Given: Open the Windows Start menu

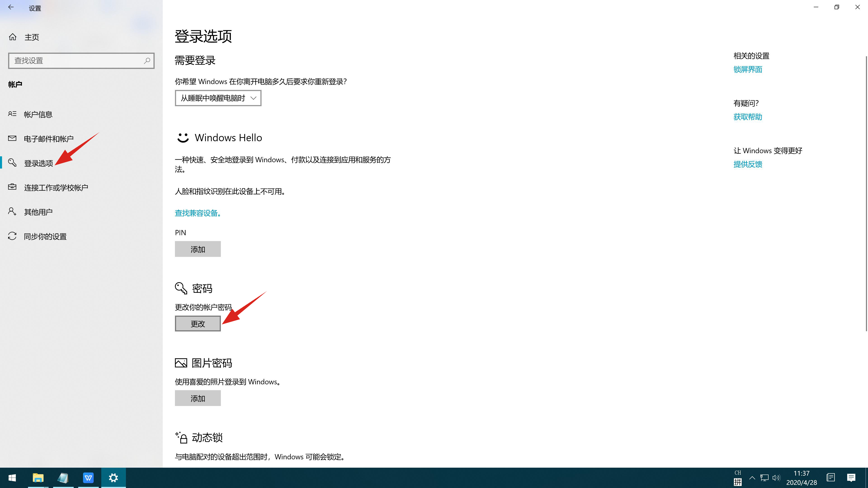Looking at the screenshot, I should (12, 478).
